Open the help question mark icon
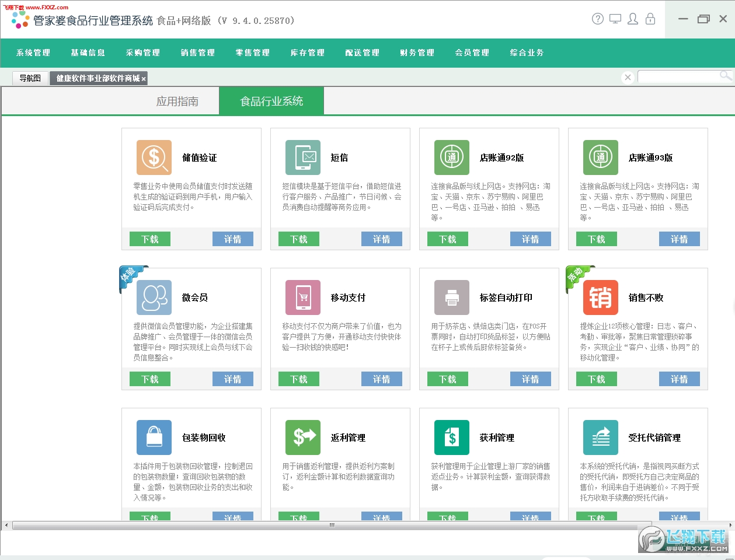 point(597,18)
